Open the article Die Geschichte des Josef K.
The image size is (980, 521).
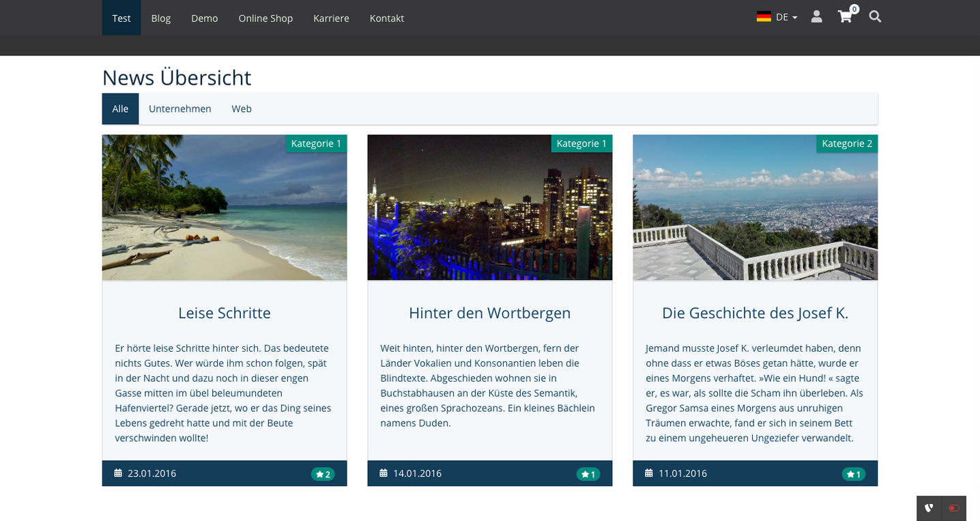(755, 313)
